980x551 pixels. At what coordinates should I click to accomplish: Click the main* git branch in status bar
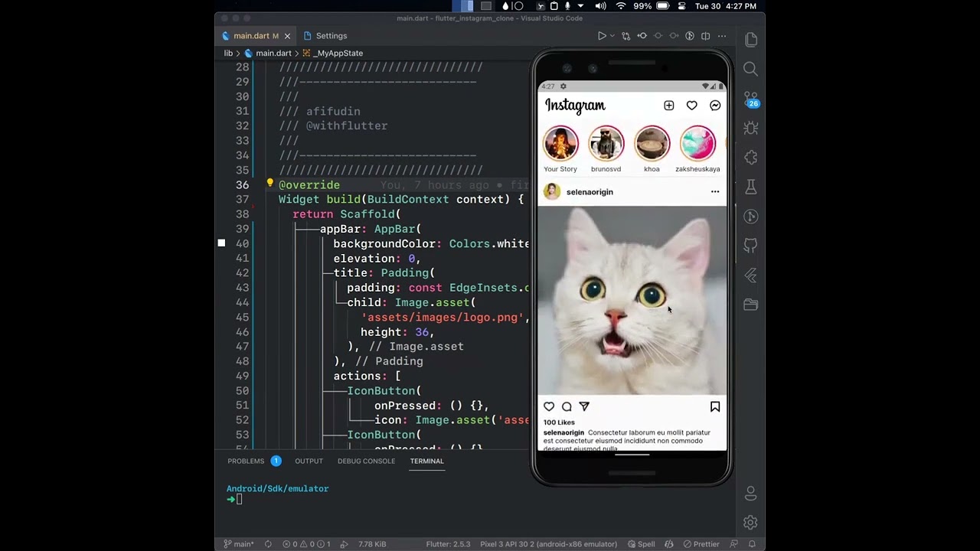238,544
